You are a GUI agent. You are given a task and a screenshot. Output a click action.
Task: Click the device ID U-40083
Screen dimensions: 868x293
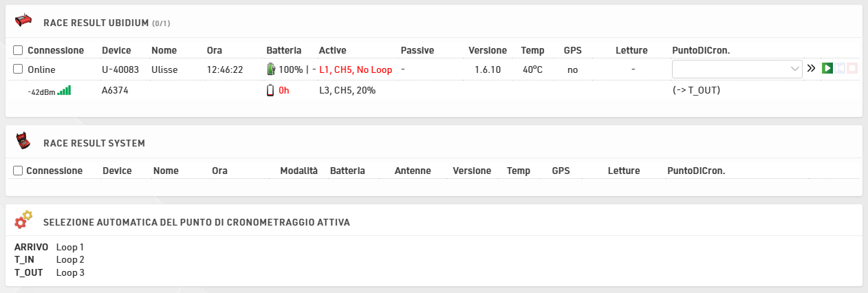click(120, 69)
